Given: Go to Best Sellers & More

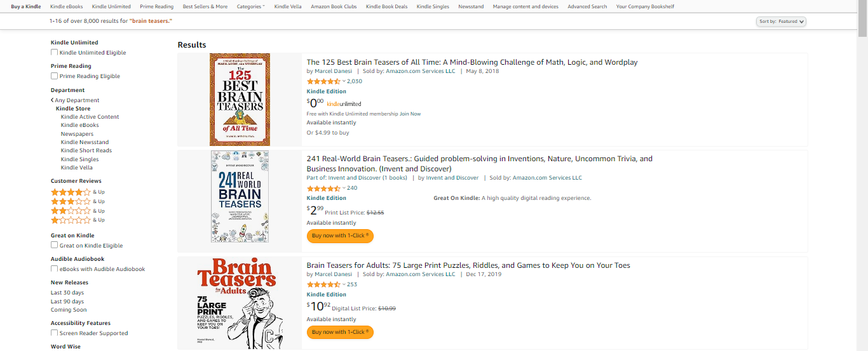Looking at the screenshot, I should [205, 6].
